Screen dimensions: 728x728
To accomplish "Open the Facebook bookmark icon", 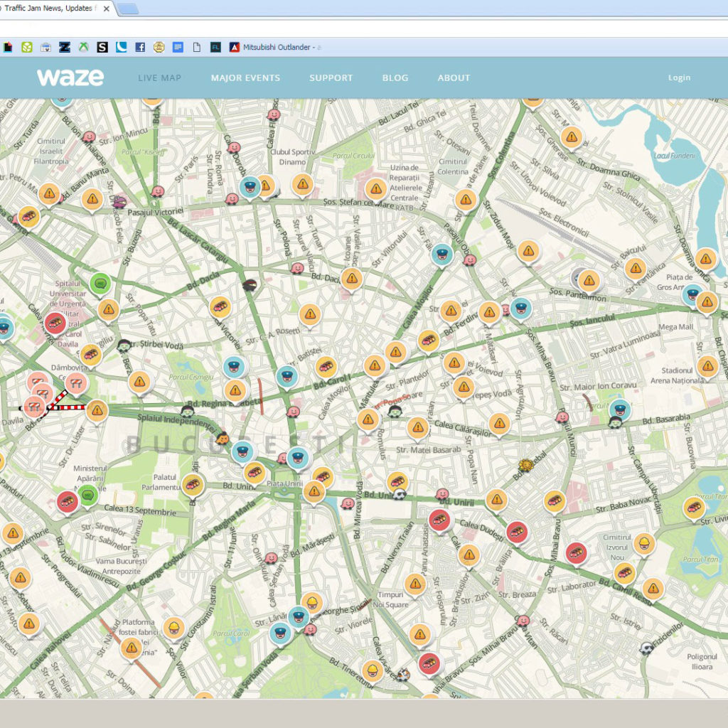I will (140, 47).
